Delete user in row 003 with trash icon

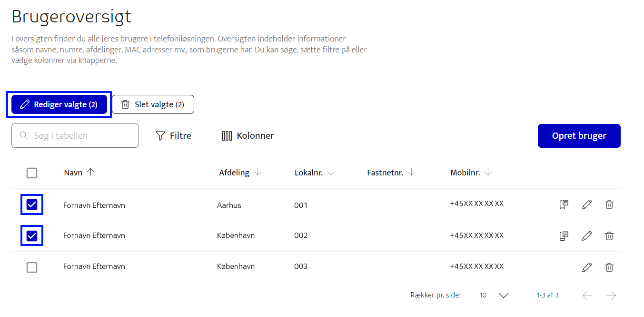(609, 267)
